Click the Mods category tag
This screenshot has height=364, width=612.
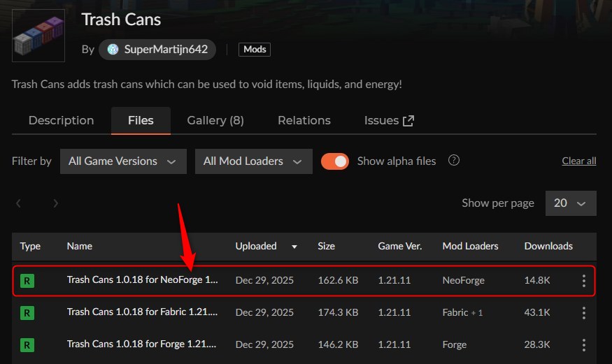pos(255,50)
